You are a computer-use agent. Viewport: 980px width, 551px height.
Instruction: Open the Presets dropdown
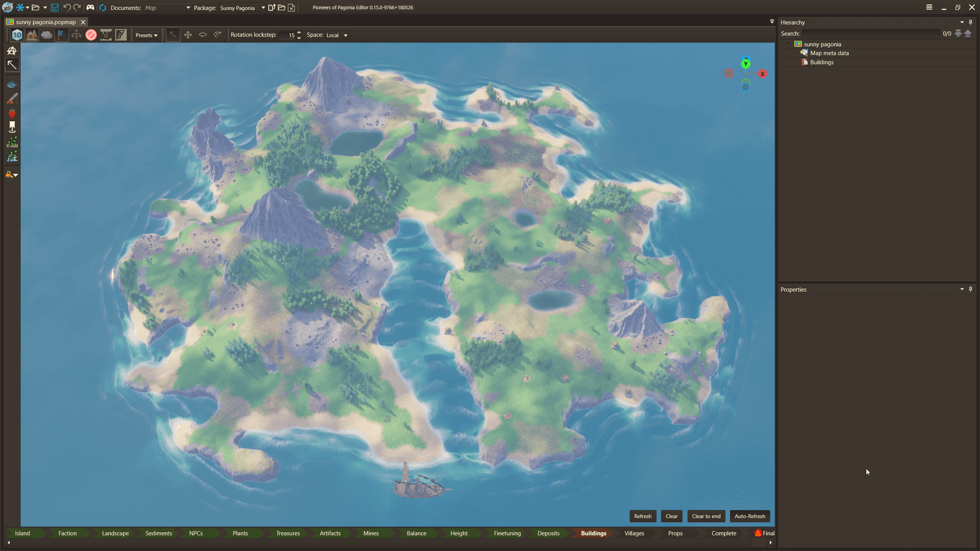click(x=146, y=35)
